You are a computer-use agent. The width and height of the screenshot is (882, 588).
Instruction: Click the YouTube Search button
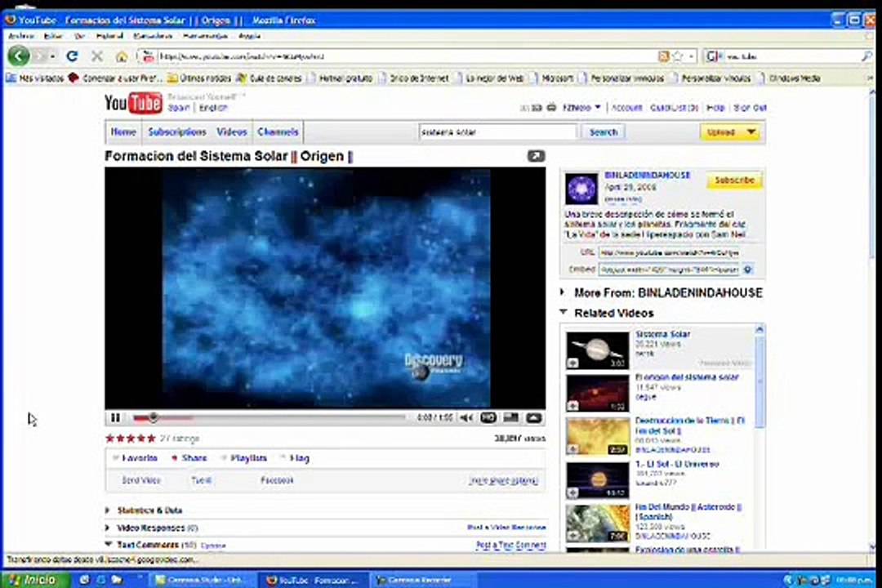[x=603, y=132]
